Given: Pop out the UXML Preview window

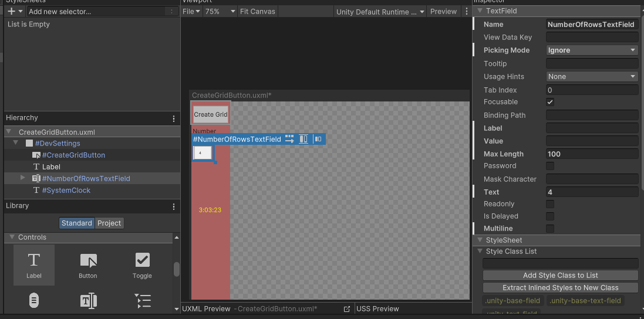Looking at the screenshot, I should pyautogui.click(x=347, y=309).
